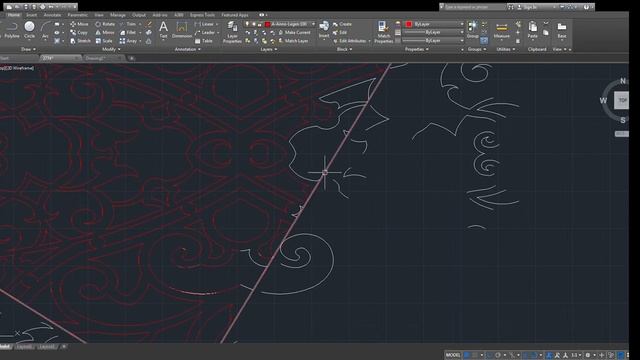
Task: Open the Annotate ribbon tab
Action: coord(52,15)
